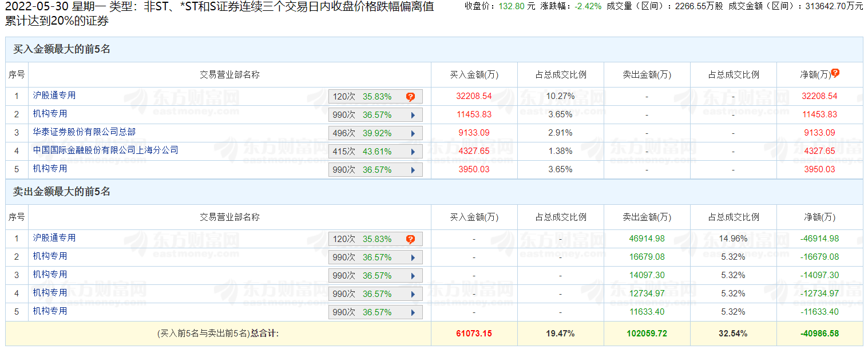Click the closing price 132.80 元
Viewport: 868px width, 349px height.
[516, 6]
